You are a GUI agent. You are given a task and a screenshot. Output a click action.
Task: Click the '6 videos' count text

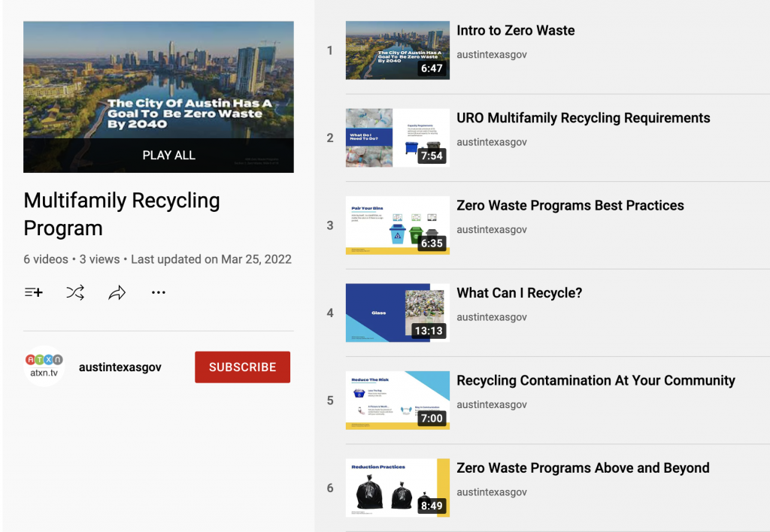pyautogui.click(x=46, y=259)
